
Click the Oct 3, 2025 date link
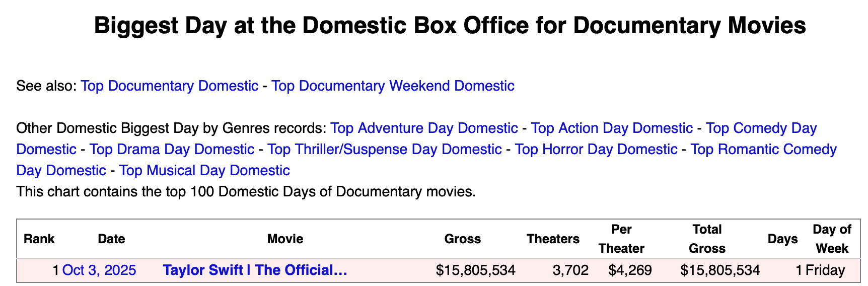click(x=99, y=270)
